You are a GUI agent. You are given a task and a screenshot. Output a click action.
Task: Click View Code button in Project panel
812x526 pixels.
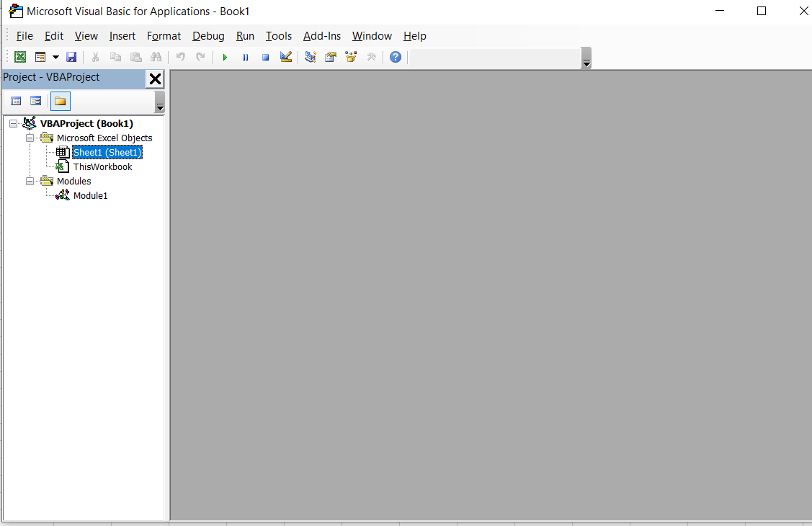click(x=16, y=101)
